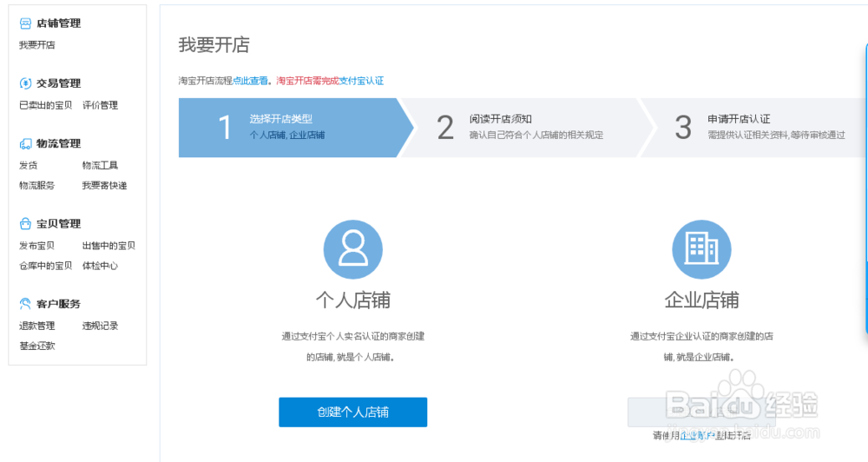Click 客户服务 section heading
868x462 pixels.
[x=59, y=304]
